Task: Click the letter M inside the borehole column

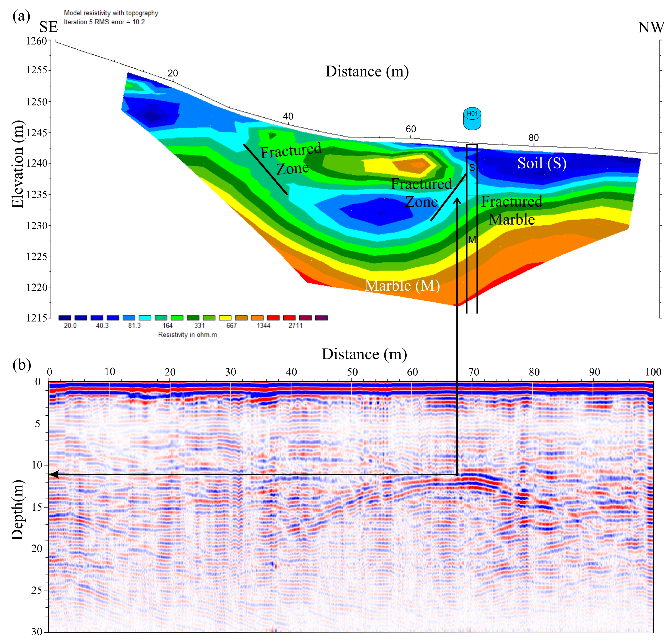Action: point(472,240)
